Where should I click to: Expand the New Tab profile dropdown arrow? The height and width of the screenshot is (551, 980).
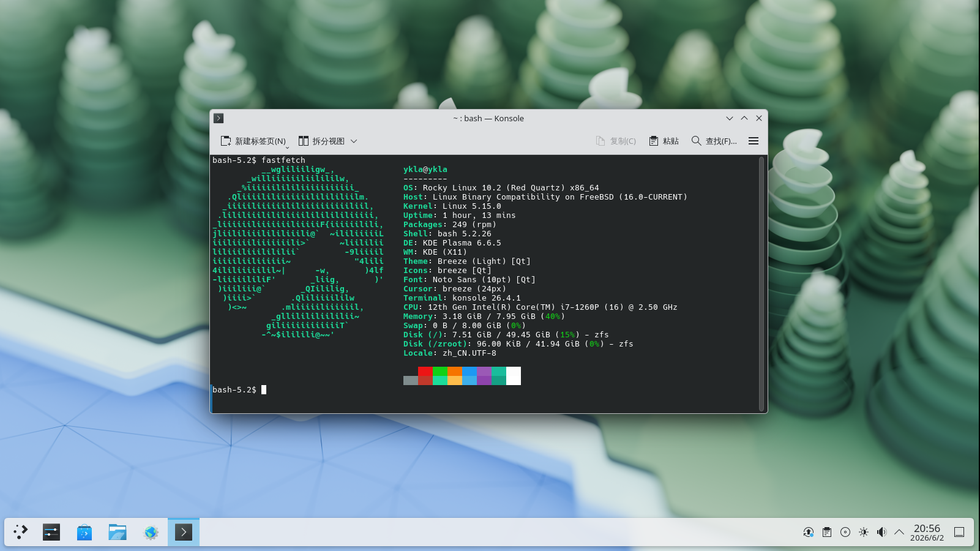click(x=287, y=147)
